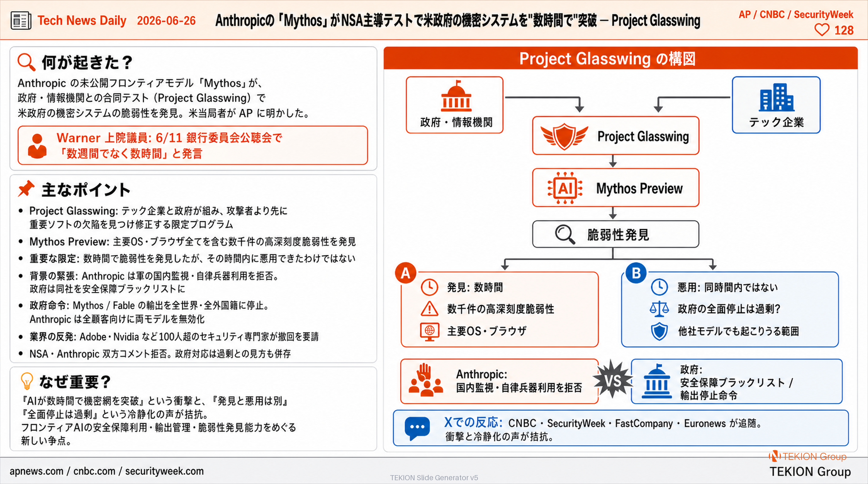The width and height of the screenshot is (868, 484).
Task: Click the blue office buildings icon above テック企業
Action: [x=776, y=97]
